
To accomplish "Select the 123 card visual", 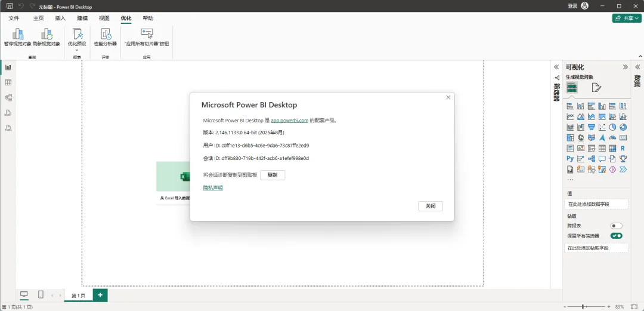I will [623, 138].
